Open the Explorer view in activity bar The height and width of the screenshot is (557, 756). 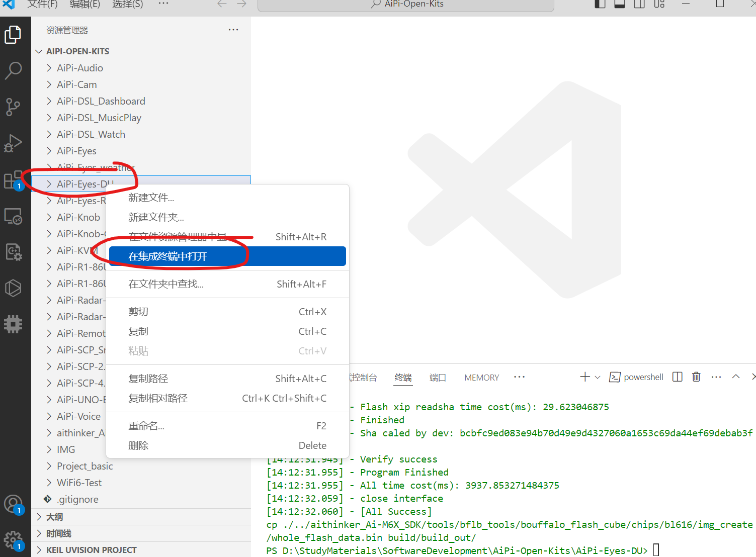pyautogui.click(x=13, y=35)
